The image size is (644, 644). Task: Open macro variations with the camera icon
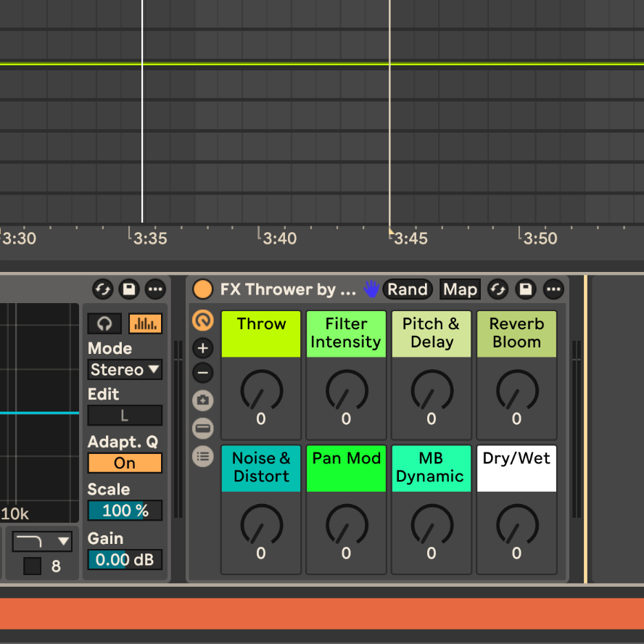(203, 400)
